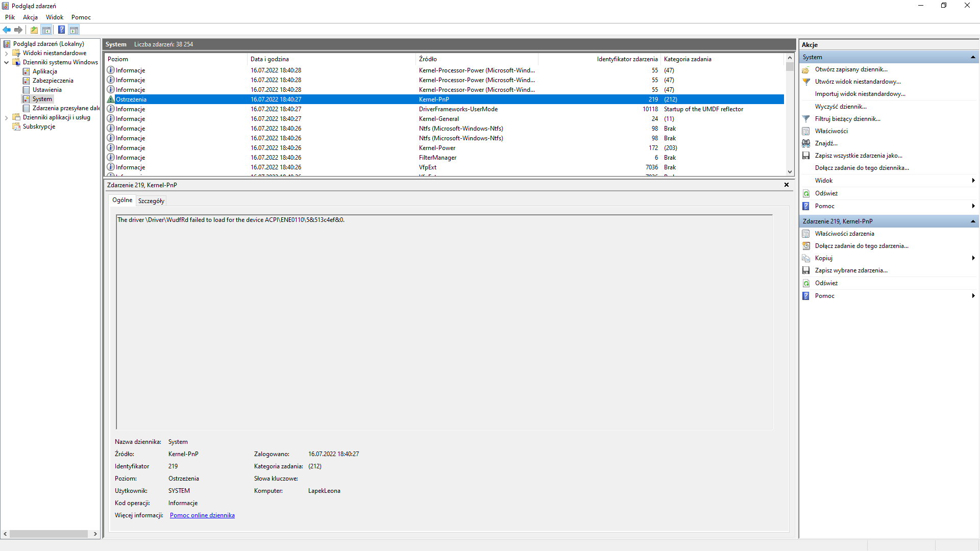Select the Kernel-General event row
This screenshot has width=980, height=551.
click(x=445, y=119)
